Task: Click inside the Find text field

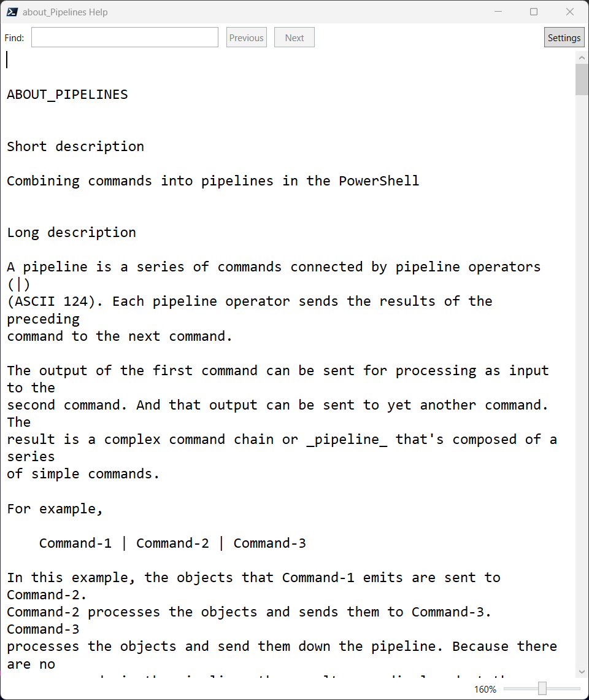Action: click(125, 37)
